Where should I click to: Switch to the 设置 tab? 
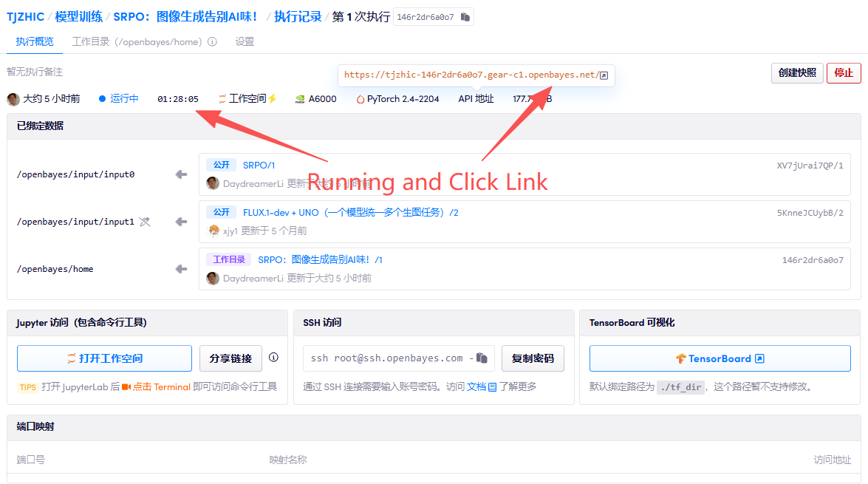pyautogui.click(x=245, y=42)
